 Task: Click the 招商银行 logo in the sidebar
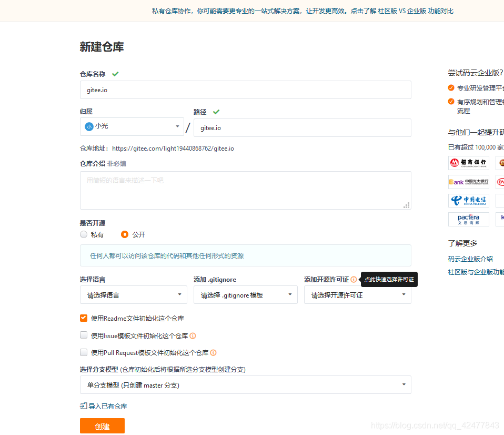click(468, 162)
